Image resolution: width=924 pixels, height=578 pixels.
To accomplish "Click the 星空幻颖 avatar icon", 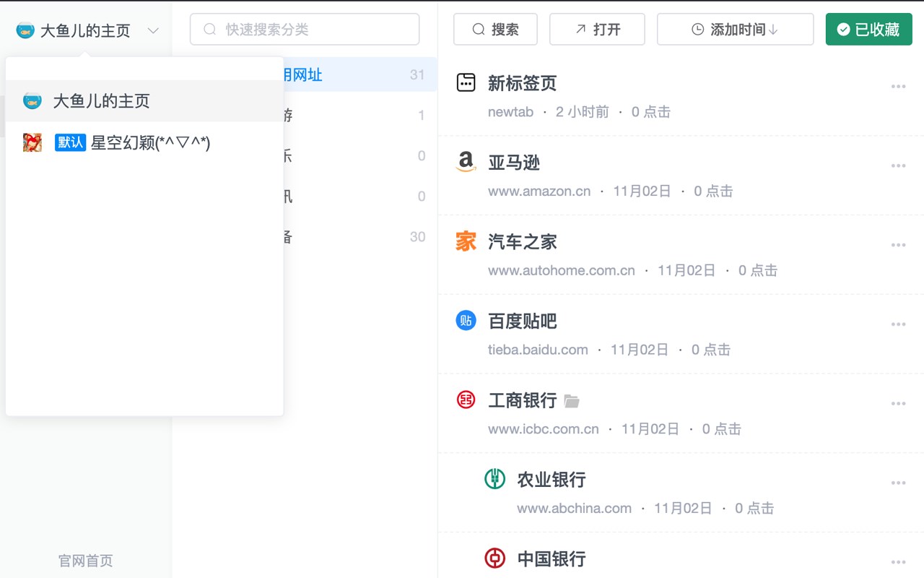I will pos(32,142).
